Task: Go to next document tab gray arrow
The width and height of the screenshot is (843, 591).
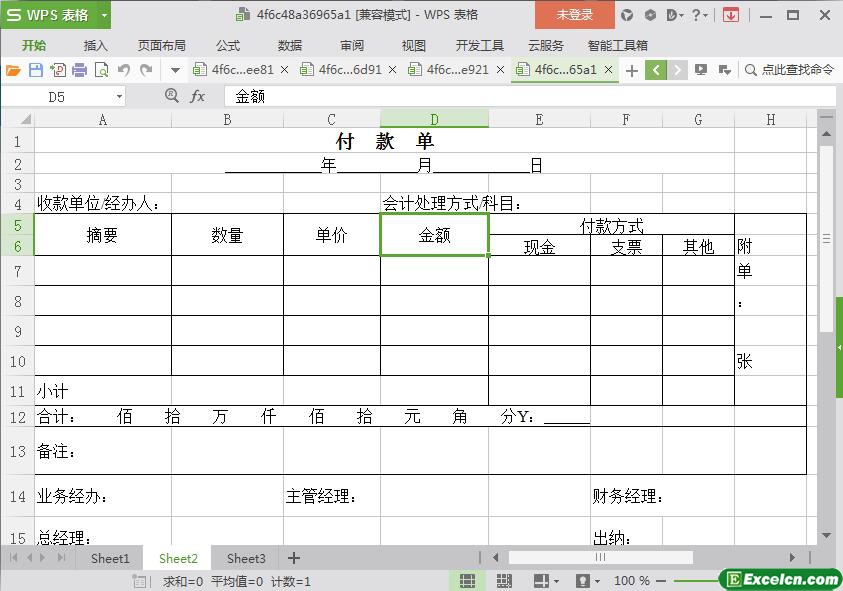Action: (x=677, y=70)
